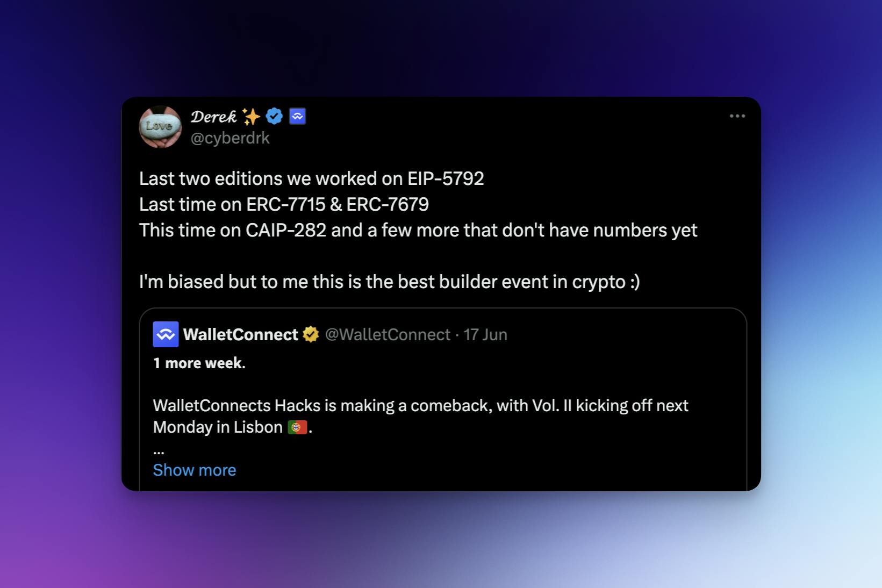Open the Derek display name link
The image size is (882, 588).
[x=213, y=116]
